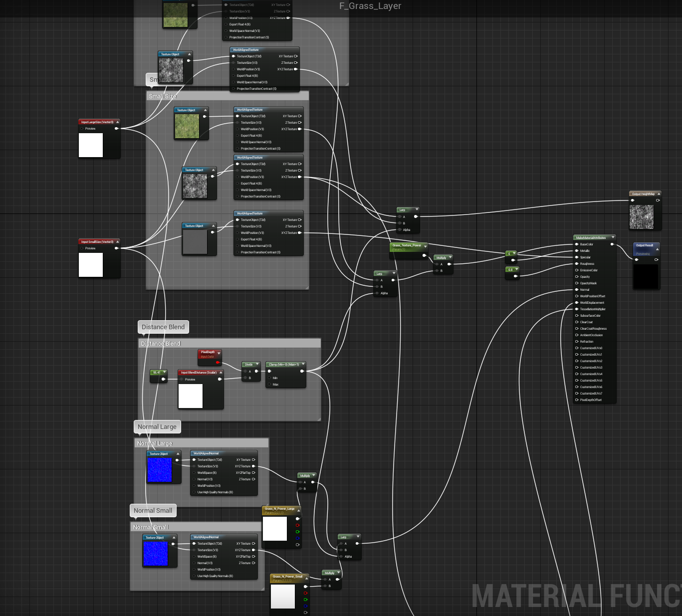The width and height of the screenshot is (682, 616).
Task: Click the Output HeightMap noise preview thumbnail
Action: click(642, 217)
